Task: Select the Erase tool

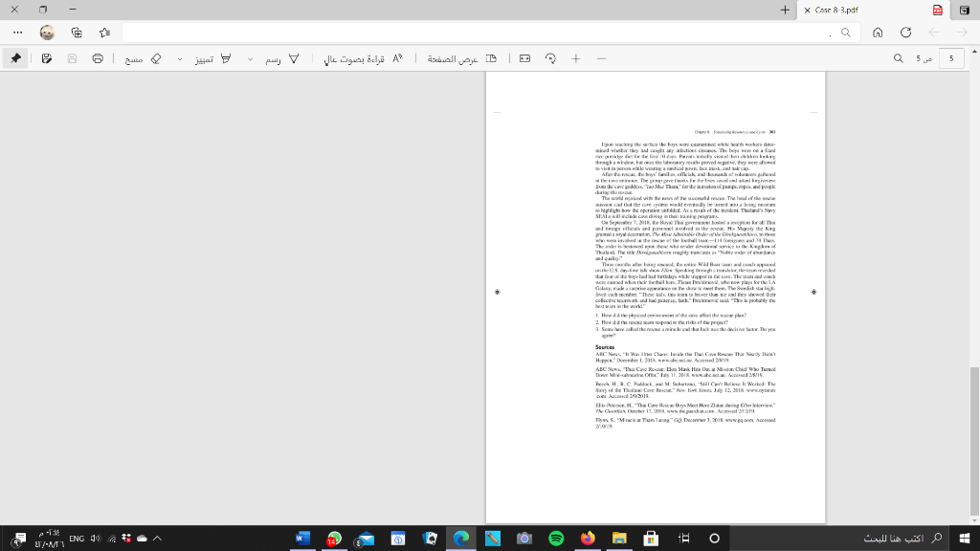Action: click(144, 58)
